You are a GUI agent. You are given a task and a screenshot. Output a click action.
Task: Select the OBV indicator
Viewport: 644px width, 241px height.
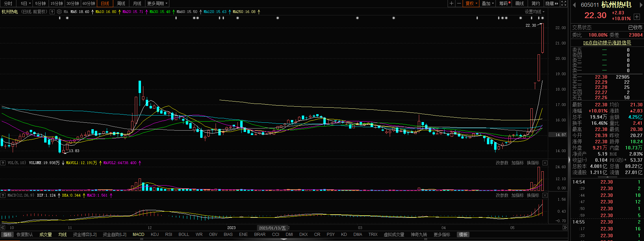(213, 235)
